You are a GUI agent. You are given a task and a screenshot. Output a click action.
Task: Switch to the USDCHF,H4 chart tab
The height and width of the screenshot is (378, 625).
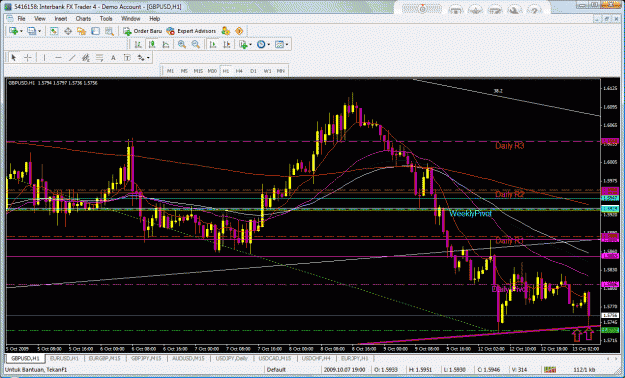316,358
